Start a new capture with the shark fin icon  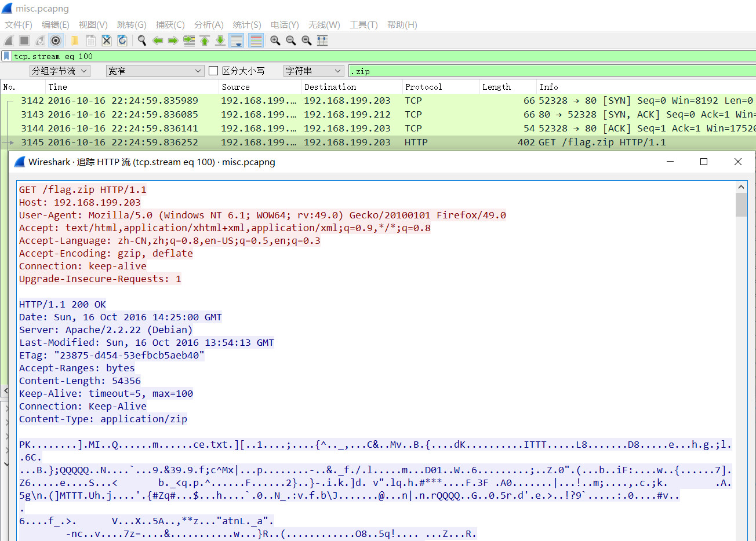tap(8, 41)
